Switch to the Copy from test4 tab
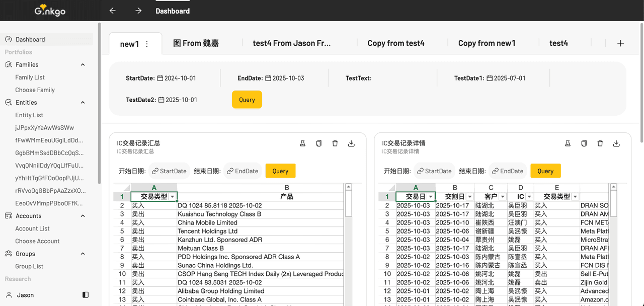Viewport: 644px width, 306px height. (x=396, y=43)
